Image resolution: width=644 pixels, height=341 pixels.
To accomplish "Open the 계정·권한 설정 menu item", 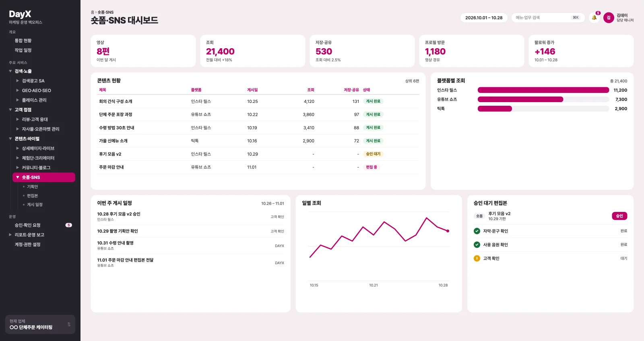I will (27, 244).
